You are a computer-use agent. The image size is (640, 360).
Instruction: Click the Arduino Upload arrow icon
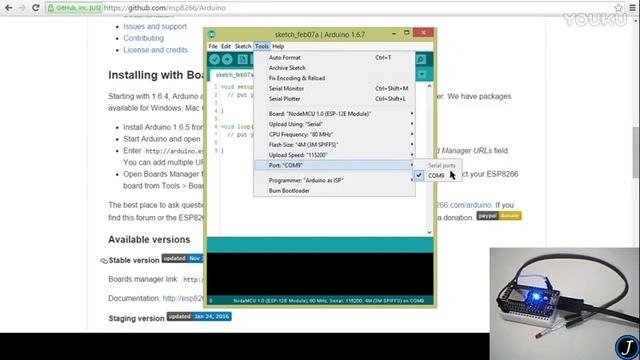pos(227,60)
